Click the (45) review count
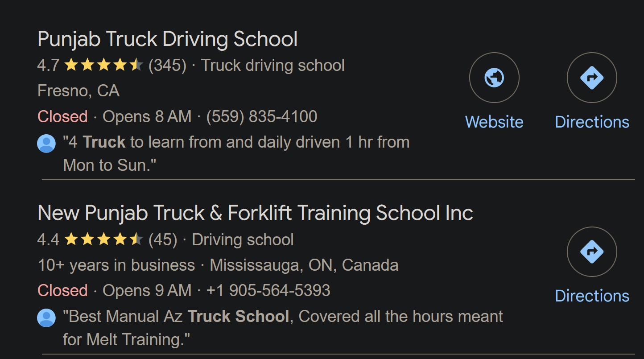 point(163,240)
